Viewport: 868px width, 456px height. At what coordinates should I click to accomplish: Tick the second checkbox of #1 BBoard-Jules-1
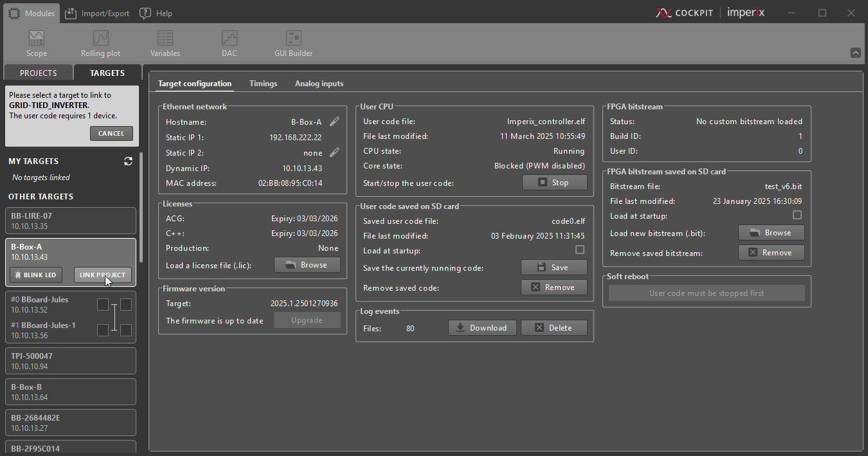[x=126, y=330]
